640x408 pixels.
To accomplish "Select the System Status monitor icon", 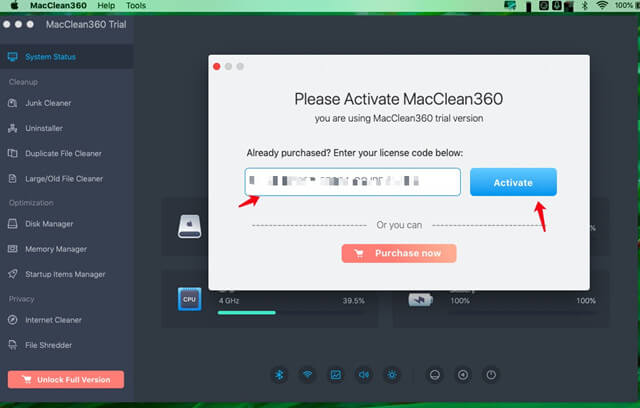I will (13, 57).
